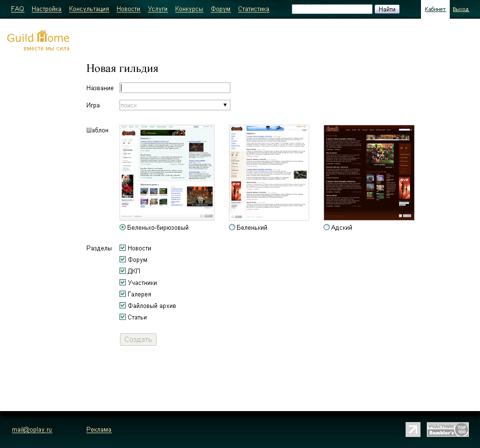Image resolution: width=480 pixels, height=448 pixels.
Task: Click the top search text field
Action: point(332,9)
